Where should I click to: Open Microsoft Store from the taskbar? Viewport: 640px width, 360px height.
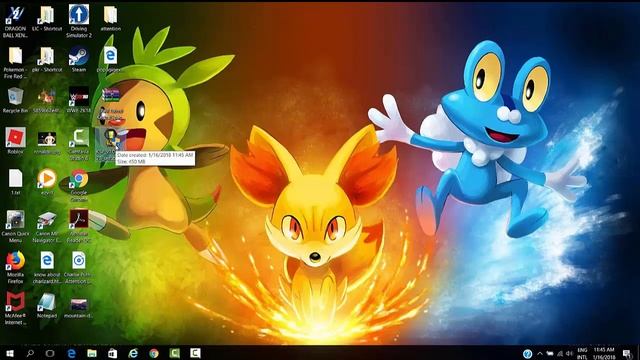coord(112,353)
